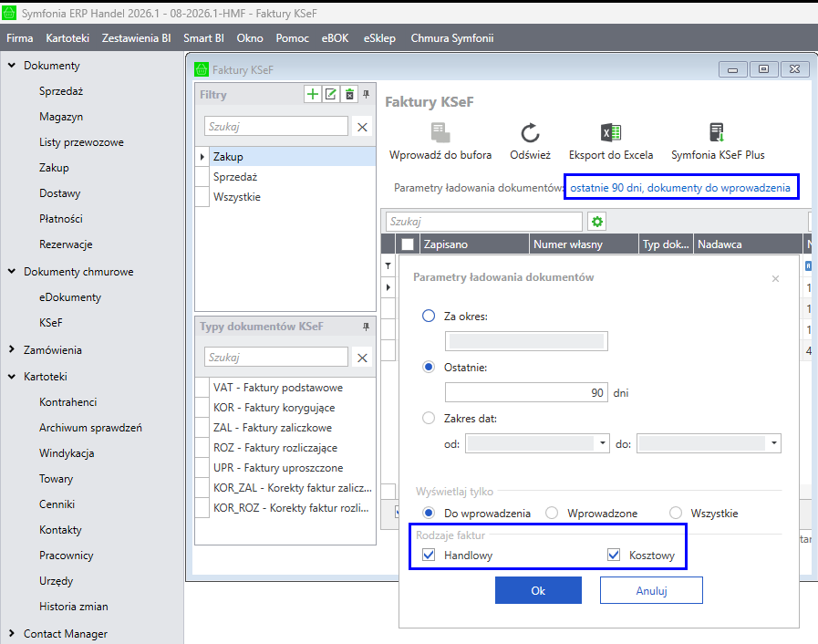Click Wprowadź do bufora icon

(x=440, y=133)
